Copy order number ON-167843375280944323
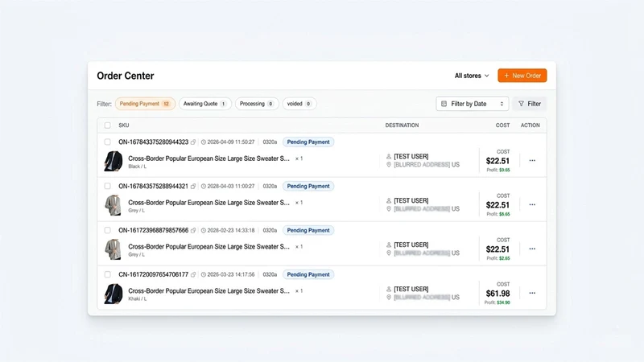 click(193, 142)
